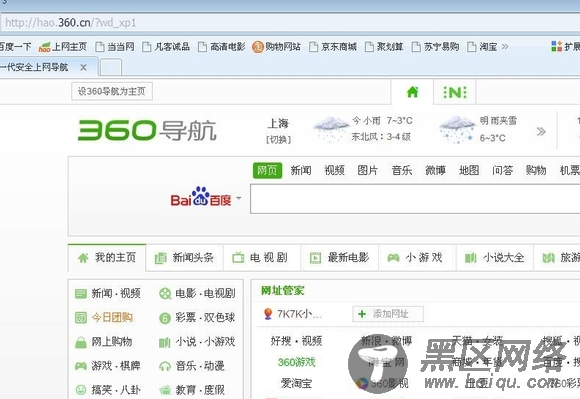Open the 爱淘宝 site link
Screen dimensions: 580x399
tap(296, 383)
